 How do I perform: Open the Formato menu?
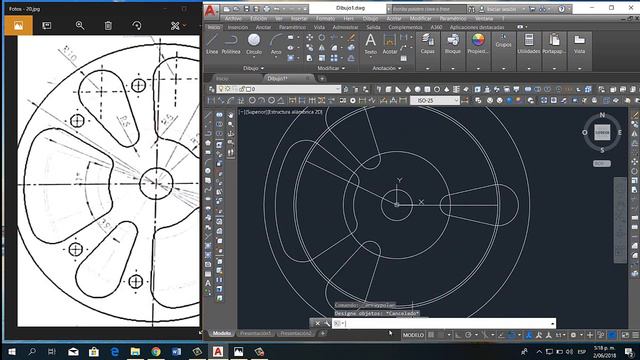(x=325, y=18)
